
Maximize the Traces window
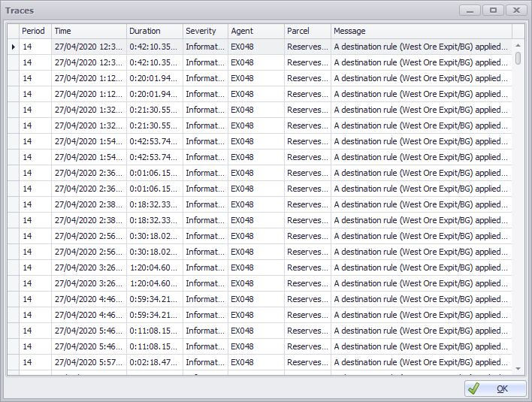(x=493, y=11)
